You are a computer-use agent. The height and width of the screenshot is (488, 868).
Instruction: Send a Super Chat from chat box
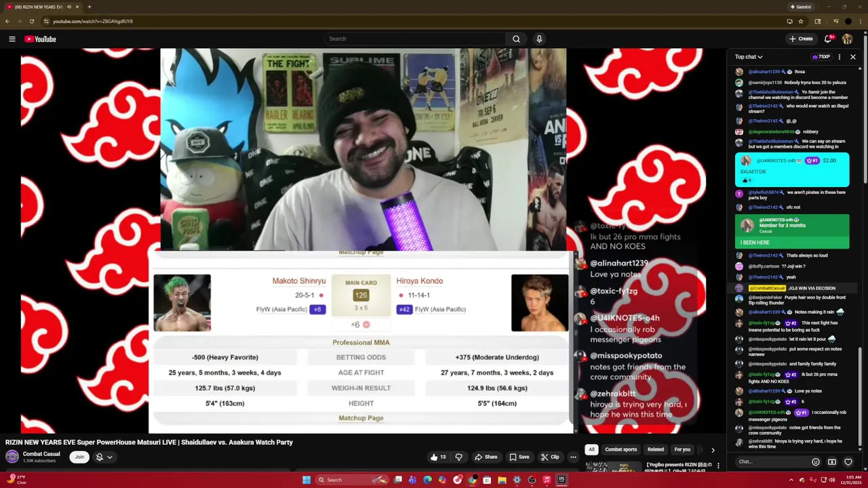(832, 462)
